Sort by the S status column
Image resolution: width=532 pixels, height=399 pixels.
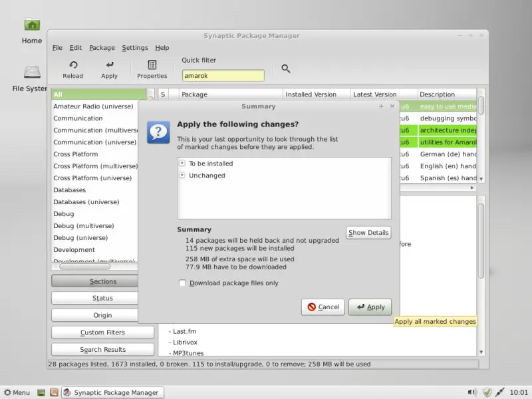point(163,94)
